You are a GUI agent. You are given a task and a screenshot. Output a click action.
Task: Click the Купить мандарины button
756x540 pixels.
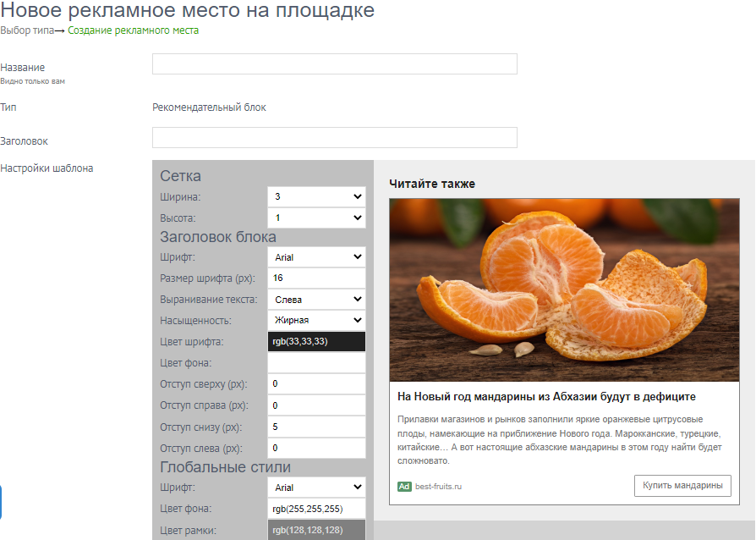[x=682, y=486]
